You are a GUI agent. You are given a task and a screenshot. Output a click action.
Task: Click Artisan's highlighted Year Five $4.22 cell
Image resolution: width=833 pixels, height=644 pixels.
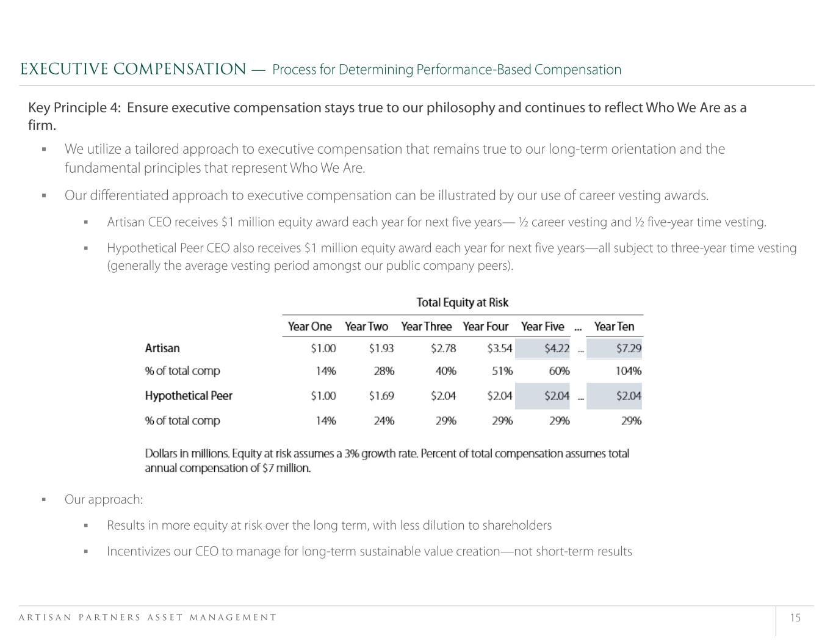point(556,349)
